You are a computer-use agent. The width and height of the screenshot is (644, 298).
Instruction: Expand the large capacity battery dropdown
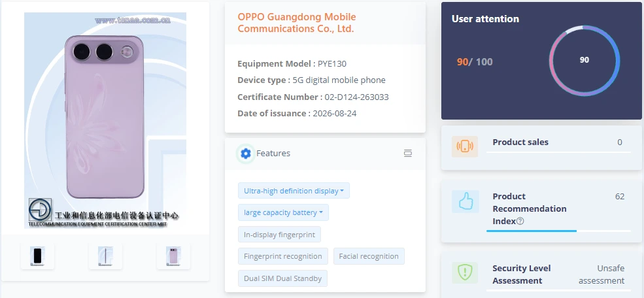point(283,212)
